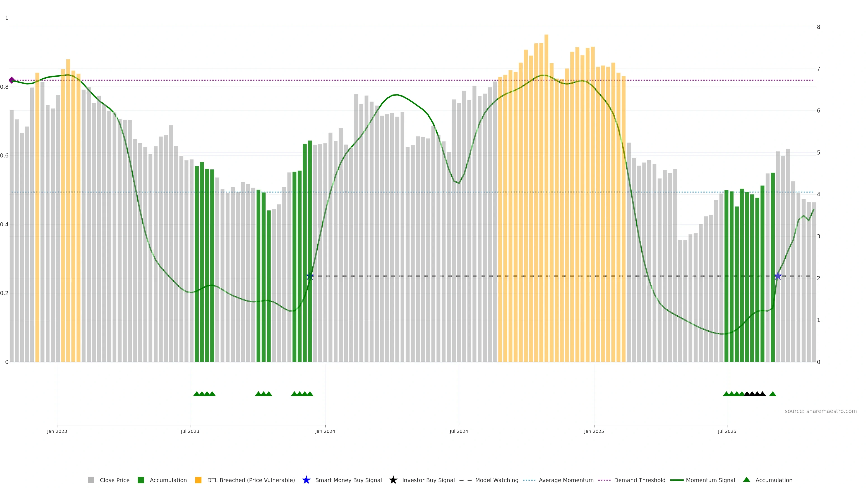Click the Jan 2024 axis label
Screen dimensions: 868x488
[x=325, y=431]
